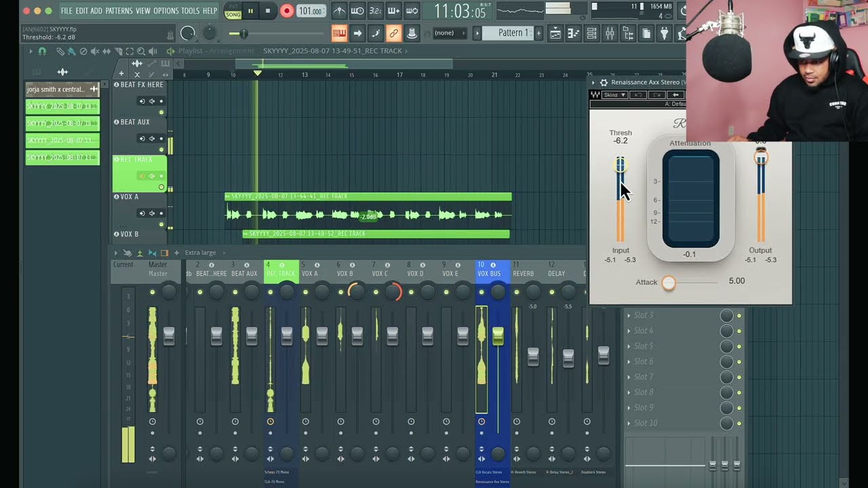Click the stop playback button

coord(268,11)
